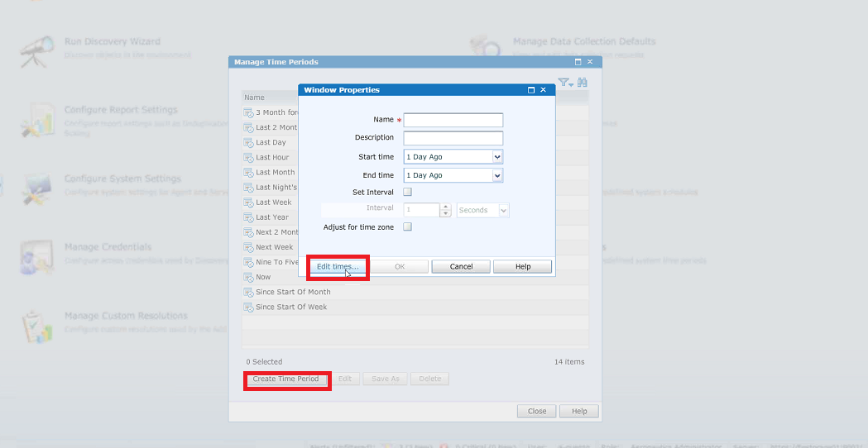Screen dimensions: 868x448
Task: Click the Last Hour row icon
Action: (x=248, y=157)
